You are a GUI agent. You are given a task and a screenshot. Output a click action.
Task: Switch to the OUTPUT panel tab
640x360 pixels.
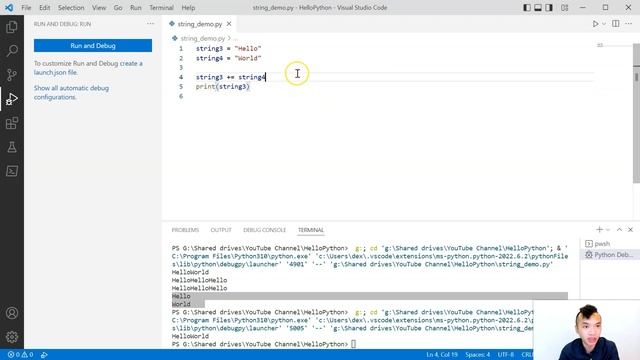pos(221,230)
